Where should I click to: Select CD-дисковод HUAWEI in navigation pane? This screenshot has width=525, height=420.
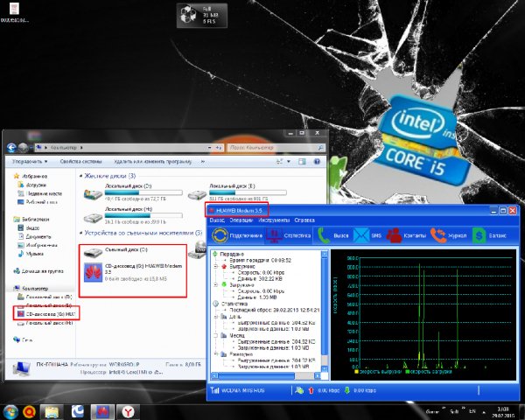click(46, 314)
